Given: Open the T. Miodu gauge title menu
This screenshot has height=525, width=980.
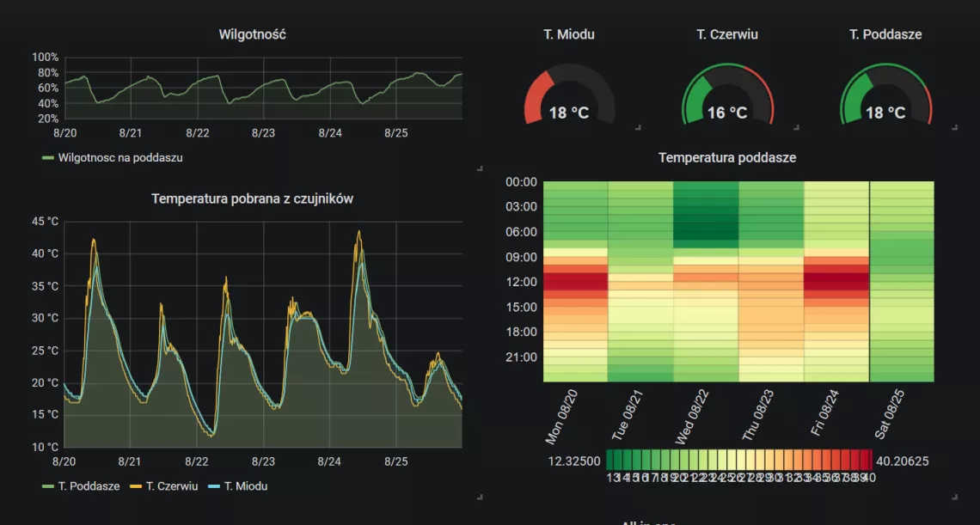Looking at the screenshot, I should click(x=569, y=34).
